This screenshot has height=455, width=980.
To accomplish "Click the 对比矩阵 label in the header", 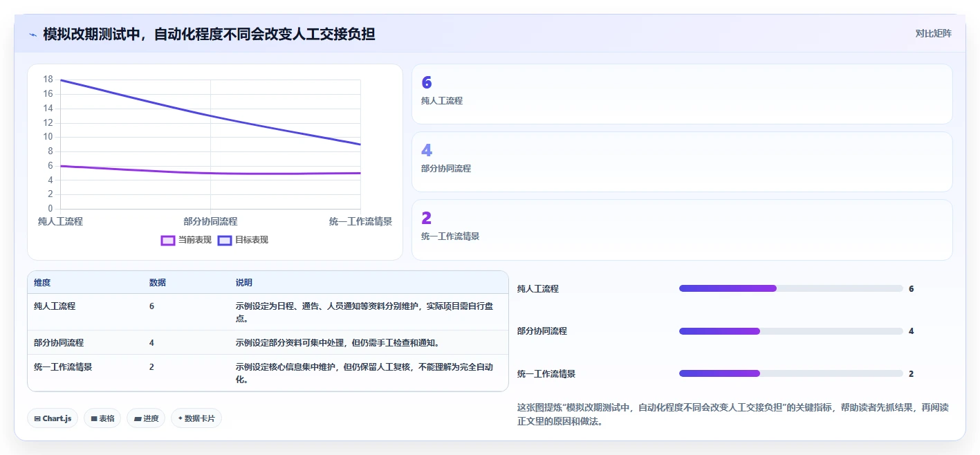I will [x=933, y=33].
